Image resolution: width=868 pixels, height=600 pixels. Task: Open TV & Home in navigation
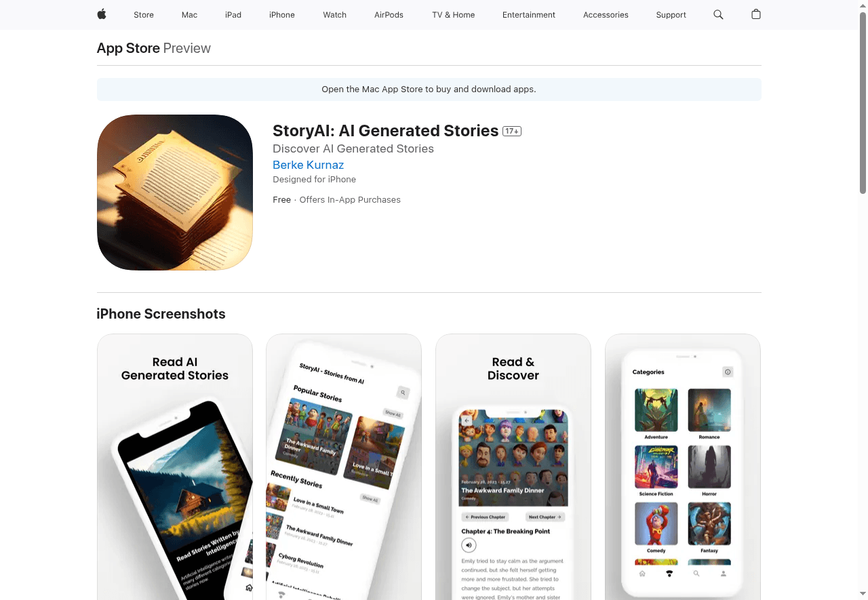tap(454, 15)
